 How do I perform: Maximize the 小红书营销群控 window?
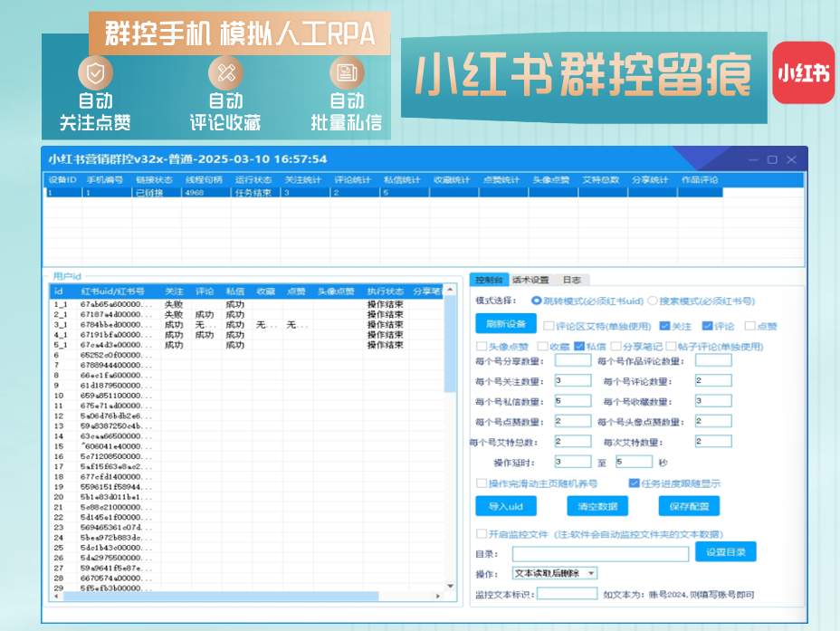[772, 159]
